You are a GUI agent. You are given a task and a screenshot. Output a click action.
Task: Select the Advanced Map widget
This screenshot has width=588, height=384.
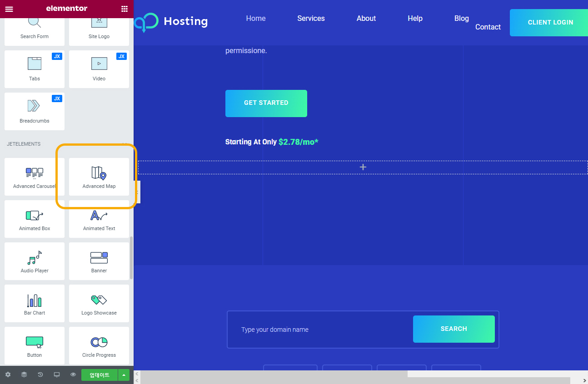tap(99, 177)
